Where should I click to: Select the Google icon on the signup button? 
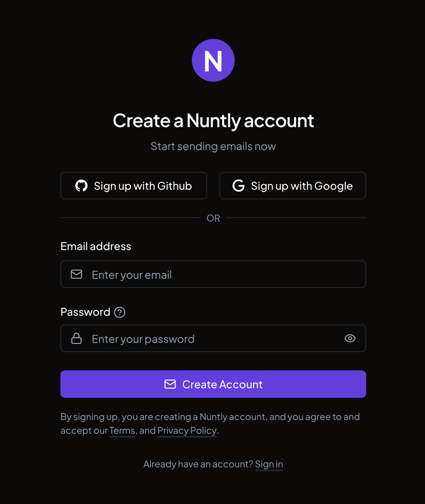point(238,186)
